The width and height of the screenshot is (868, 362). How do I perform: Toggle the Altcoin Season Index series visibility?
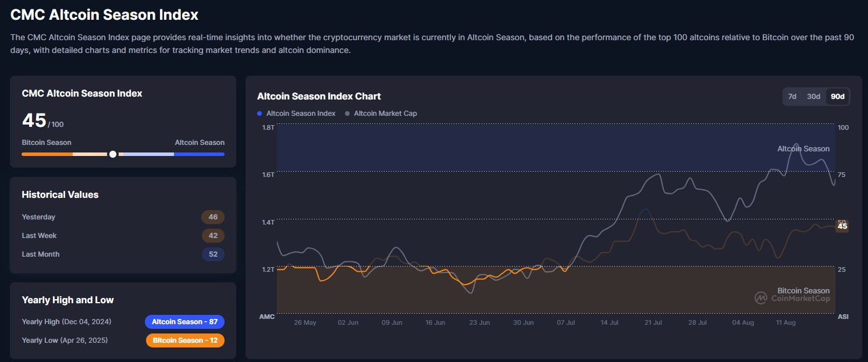coord(296,113)
